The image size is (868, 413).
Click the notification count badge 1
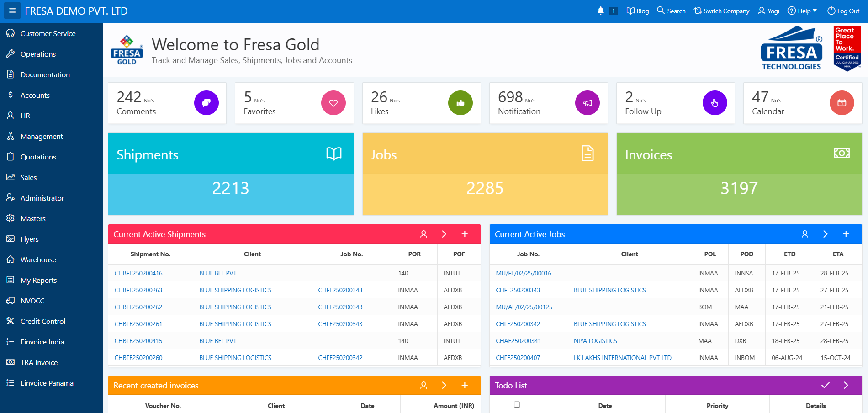point(614,11)
